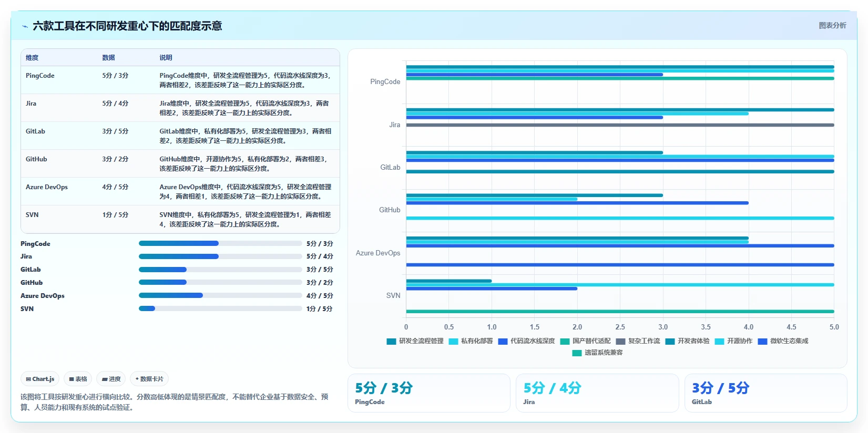Click the Azure DevOps progress bar
This screenshot has width=868, height=433.
220,295
